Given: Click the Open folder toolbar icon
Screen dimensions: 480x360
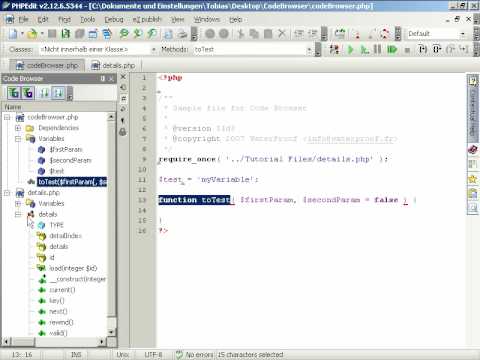Looking at the screenshot, I should pyautogui.click(x=32, y=34).
